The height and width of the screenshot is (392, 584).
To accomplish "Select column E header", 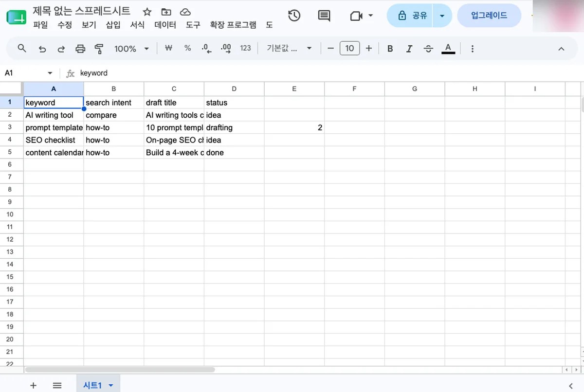I will (x=294, y=89).
